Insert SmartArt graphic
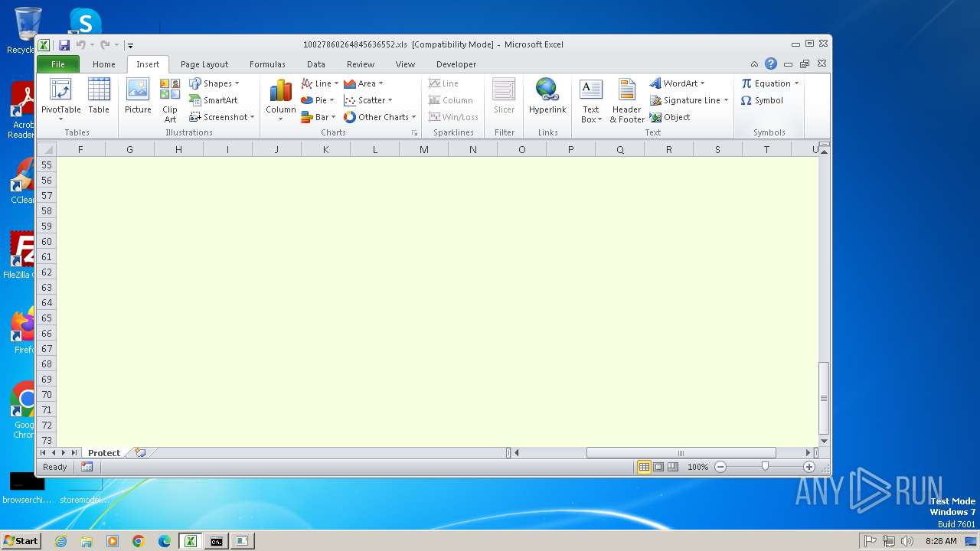The height and width of the screenshot is (551, 980). click(x=214, y=100)
